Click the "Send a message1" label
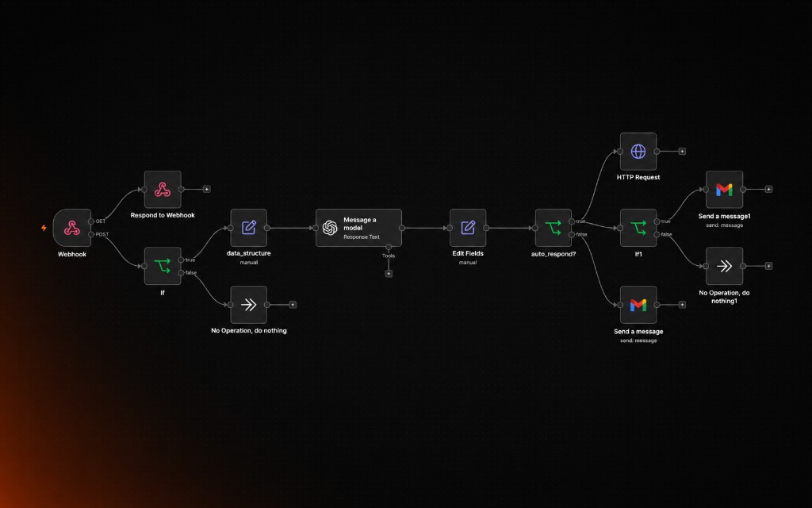The height and width of the screenshot is (508, 812). click(x=725, y=216)
